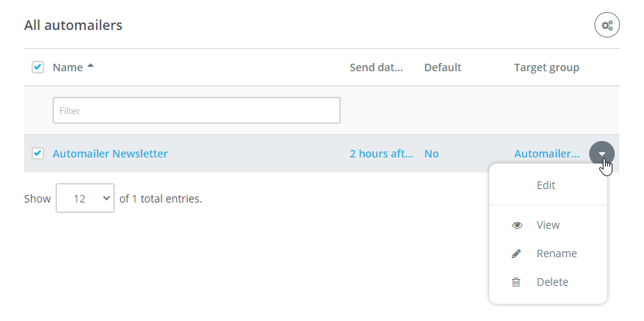Screen dimensions: 644x321
Task: Click the '2 hours aft...' send date link
Action: coord(381,154)
